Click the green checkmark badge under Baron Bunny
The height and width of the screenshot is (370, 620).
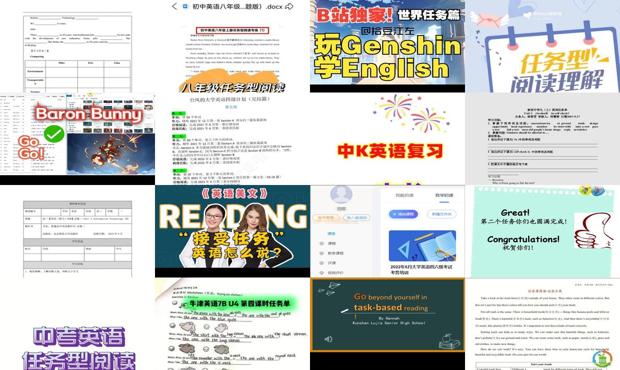[x=54, y=134]
